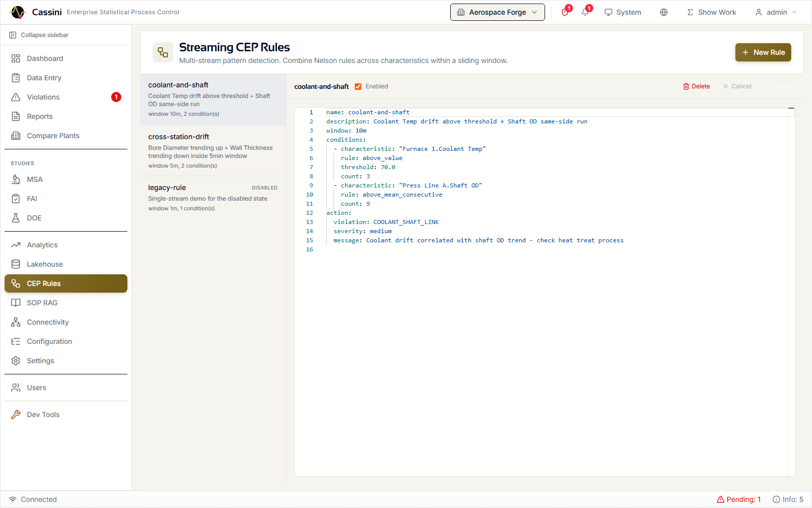Click 'window 5m, 2 condition(s)' text

tap(183, 166)
